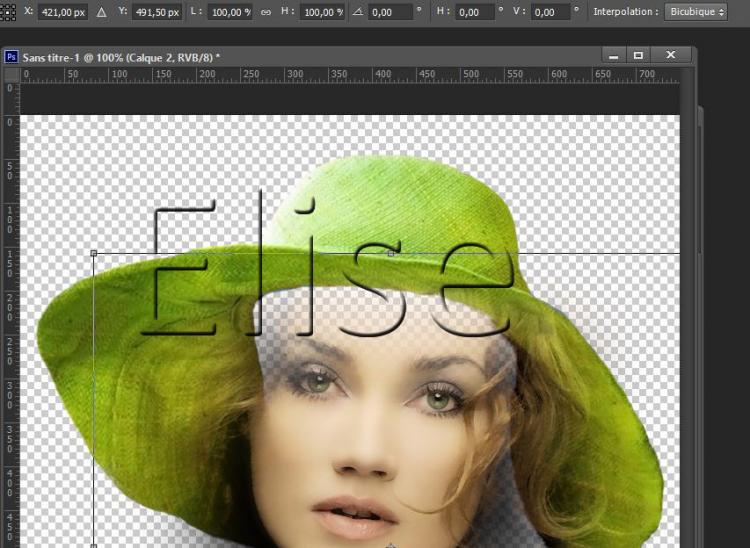
Task: Click the ruler origin corner box
Action: click(x=11, y=75)
